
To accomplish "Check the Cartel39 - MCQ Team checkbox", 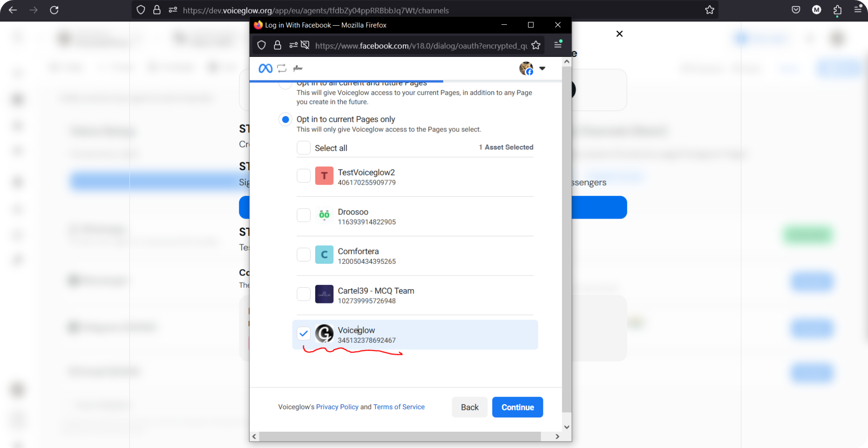I will point(304,294).
